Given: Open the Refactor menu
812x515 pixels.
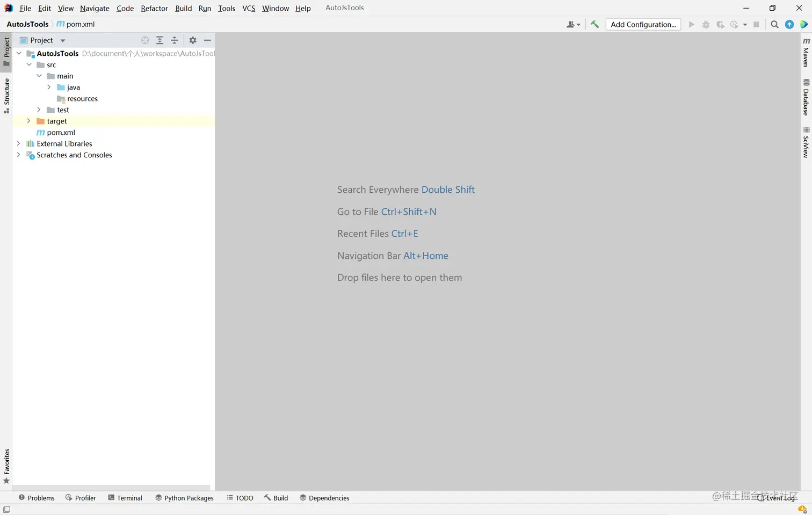Looking at the screenshot, I should click(x=155, y=8).
